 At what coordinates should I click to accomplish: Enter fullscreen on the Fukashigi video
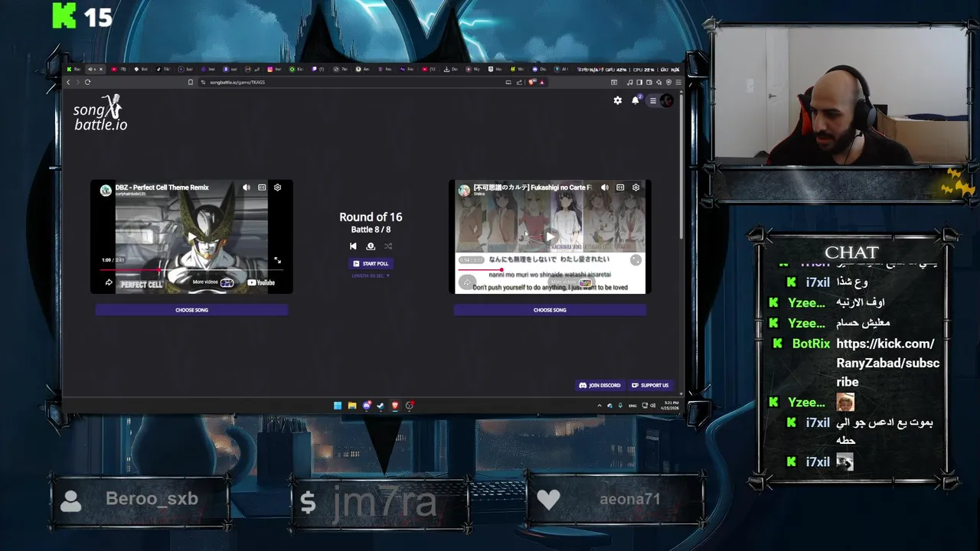[635, 260]
